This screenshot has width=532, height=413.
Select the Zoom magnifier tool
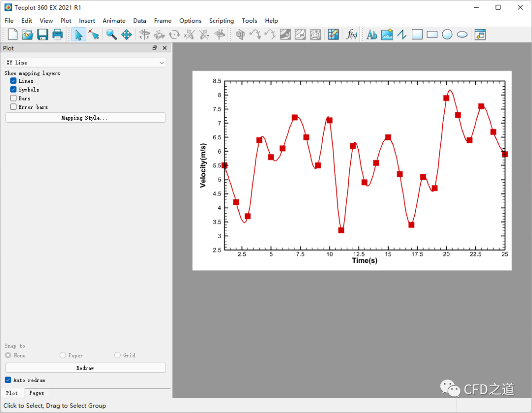click(111, 34)
